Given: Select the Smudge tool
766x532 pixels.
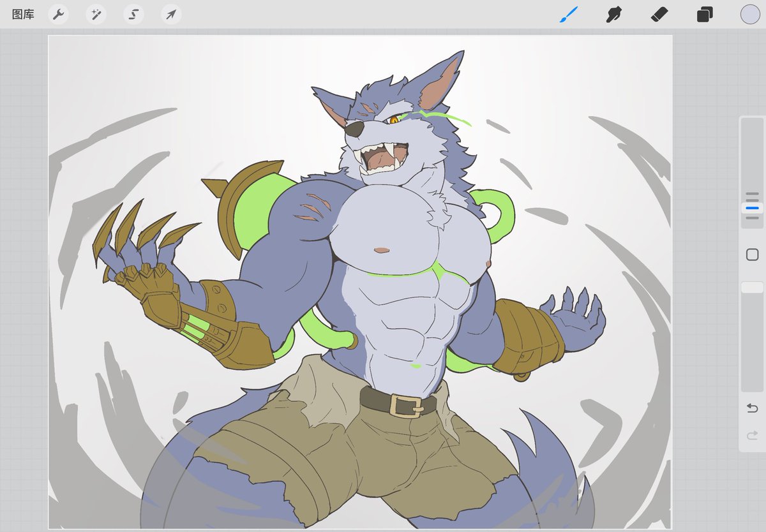Looking at the screenshot, I should click(614, 14).
